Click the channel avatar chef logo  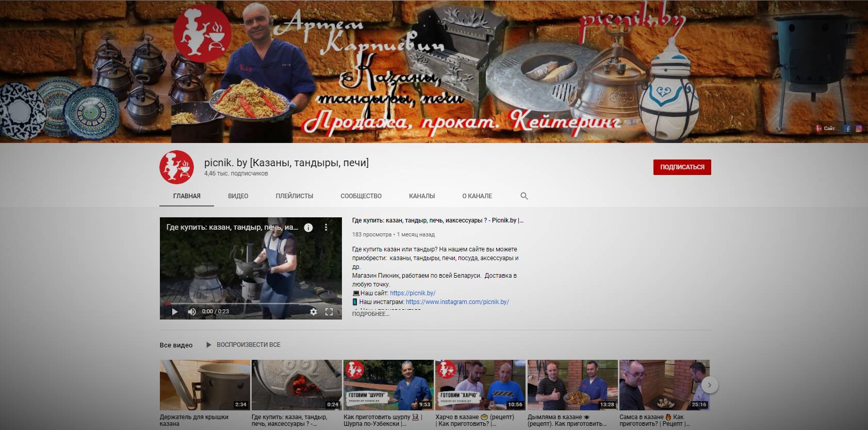click(x=176, y=167)
